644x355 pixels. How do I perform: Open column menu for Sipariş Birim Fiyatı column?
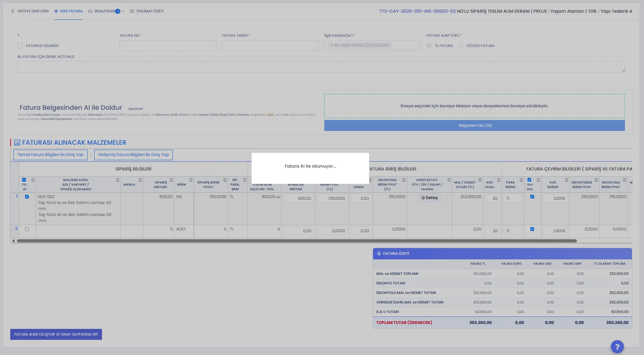pyautogui.click(x=225, y=180)
